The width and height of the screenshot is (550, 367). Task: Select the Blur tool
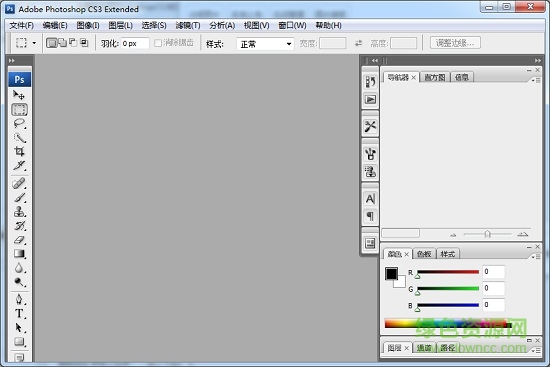click(x=19, y=268)
